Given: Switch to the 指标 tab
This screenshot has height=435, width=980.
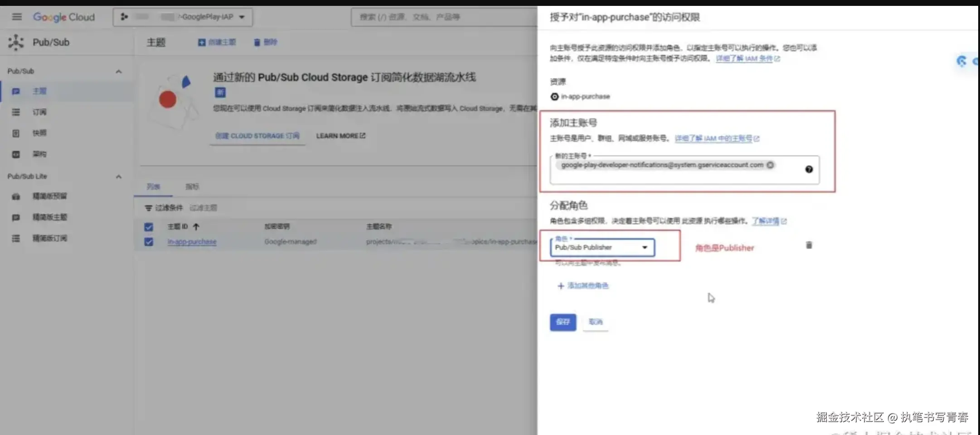Looking at the screenshot, I should click(x=192, y=186).
